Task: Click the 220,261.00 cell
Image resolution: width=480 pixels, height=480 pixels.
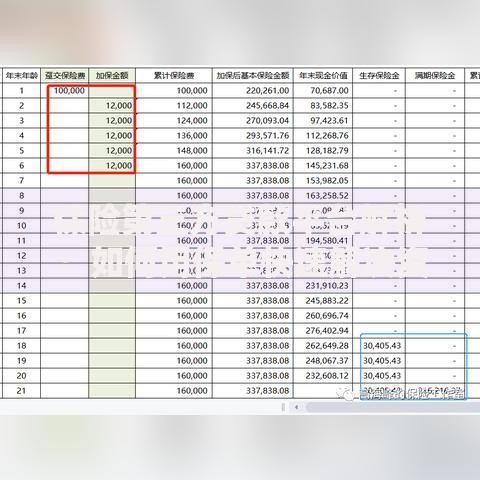Action: coord(253,91)
